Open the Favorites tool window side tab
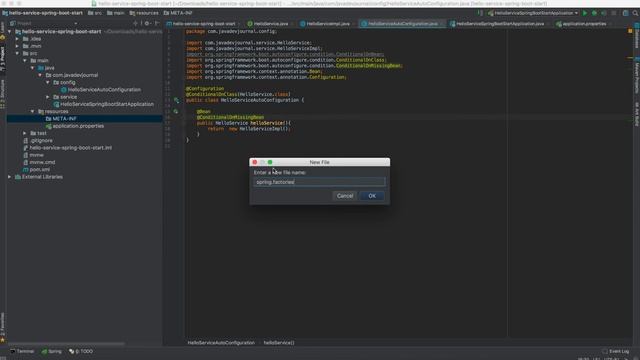The height and width of the screenshot is (360, 640). coord(3,327)
